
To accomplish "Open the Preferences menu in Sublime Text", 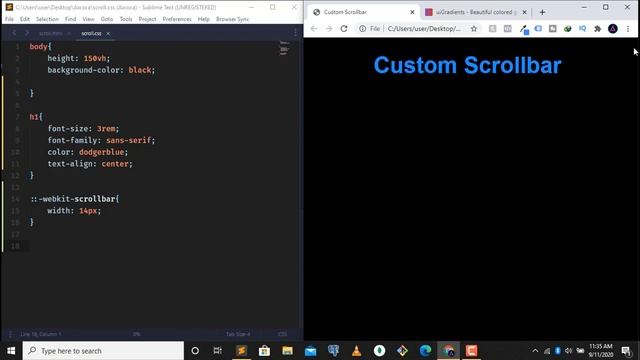I will click(177, 19).
